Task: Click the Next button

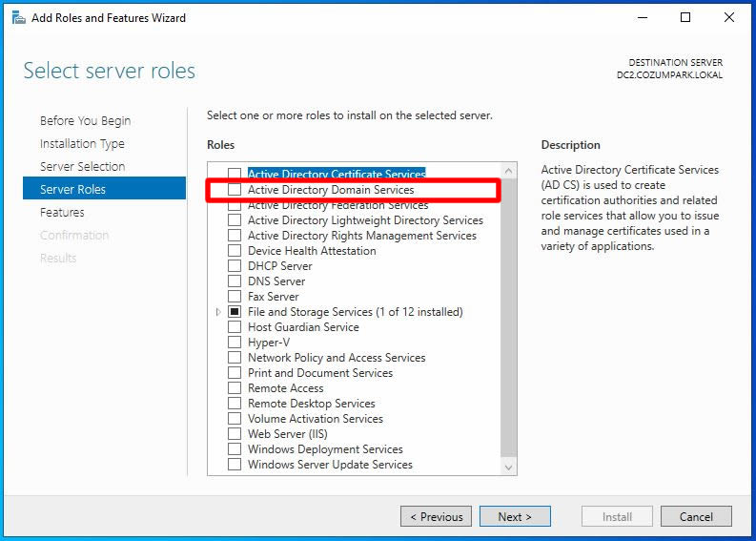Action: (514, 516)
